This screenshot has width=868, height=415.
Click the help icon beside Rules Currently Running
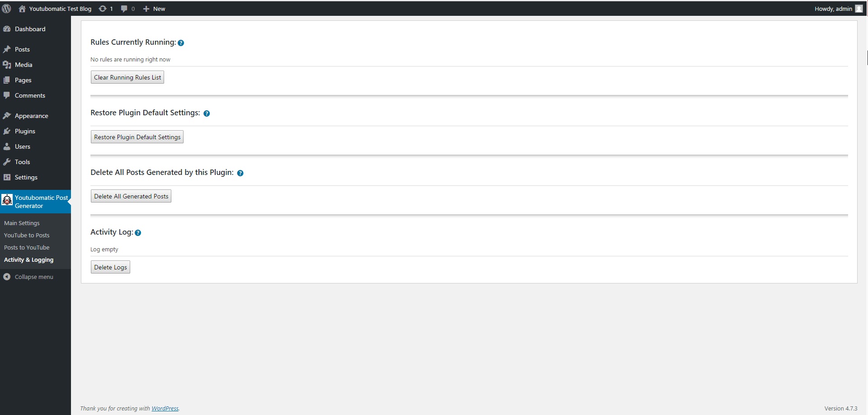tap(181, 43)
